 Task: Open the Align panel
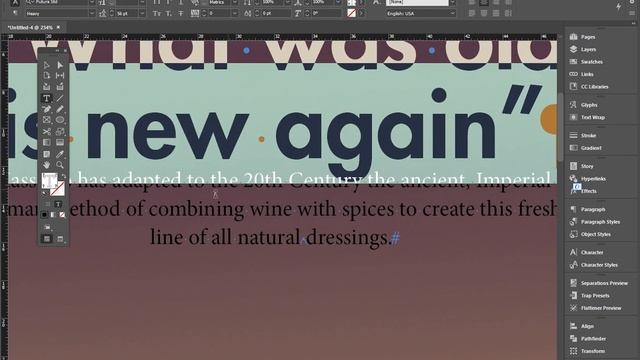(x=582, y=326)
